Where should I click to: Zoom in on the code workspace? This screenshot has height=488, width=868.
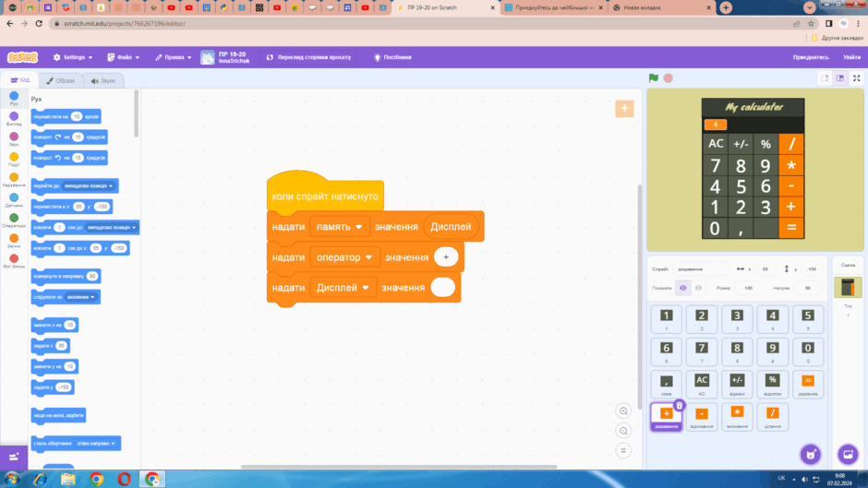click(x=623, y=411)
